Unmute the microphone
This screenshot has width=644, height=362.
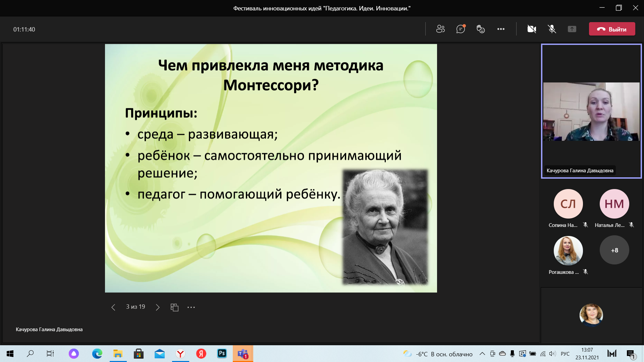(552, 29)
